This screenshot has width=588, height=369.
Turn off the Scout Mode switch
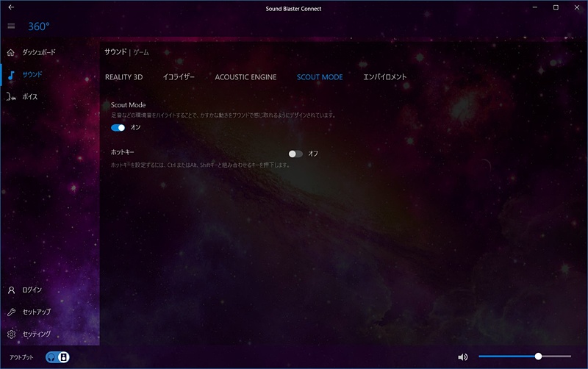(118, 128)
